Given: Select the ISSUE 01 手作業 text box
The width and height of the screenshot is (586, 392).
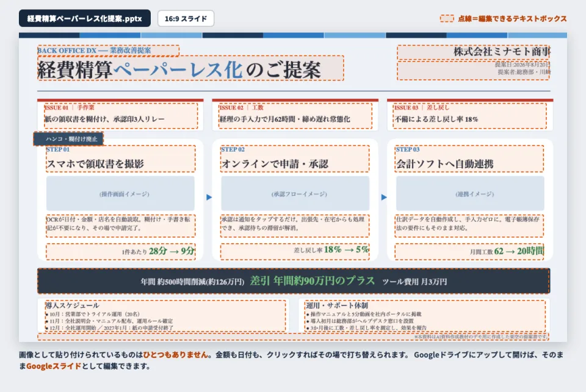Looking at the screenshot, I should click(x=121, y=116).
